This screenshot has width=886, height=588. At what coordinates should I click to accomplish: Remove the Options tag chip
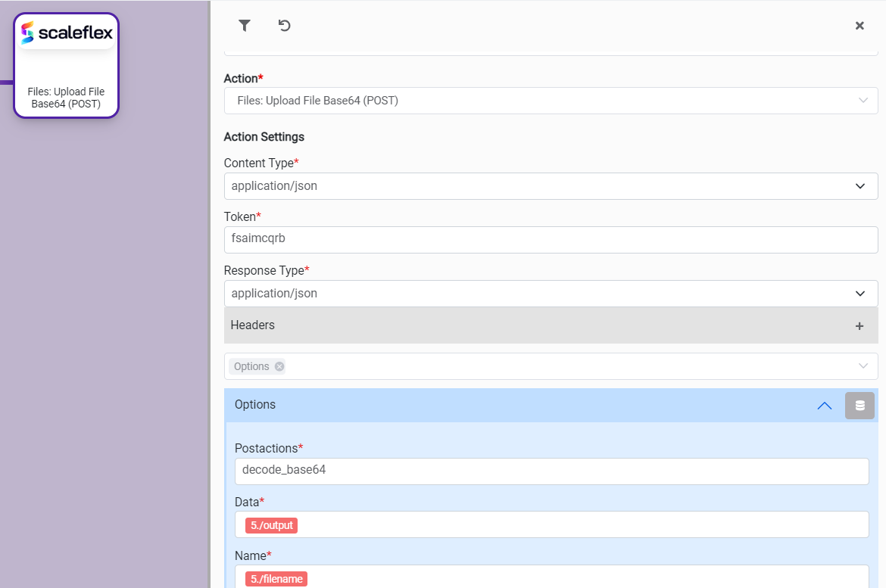279,366
